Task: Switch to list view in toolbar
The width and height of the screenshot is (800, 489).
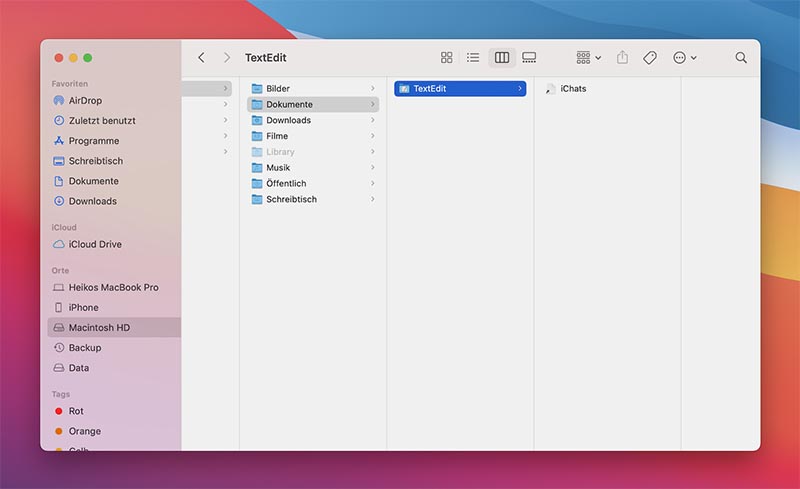Action: click(473, 58)
